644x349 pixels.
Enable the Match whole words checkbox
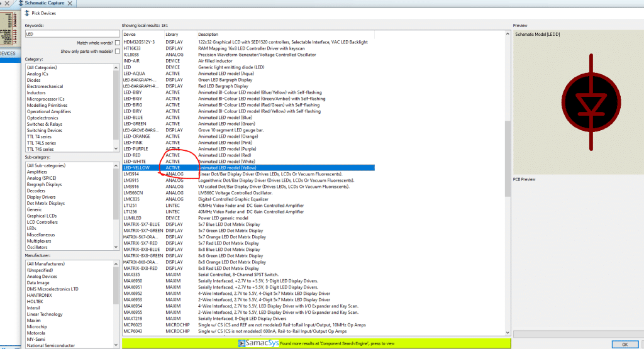(x=118, y=43)
